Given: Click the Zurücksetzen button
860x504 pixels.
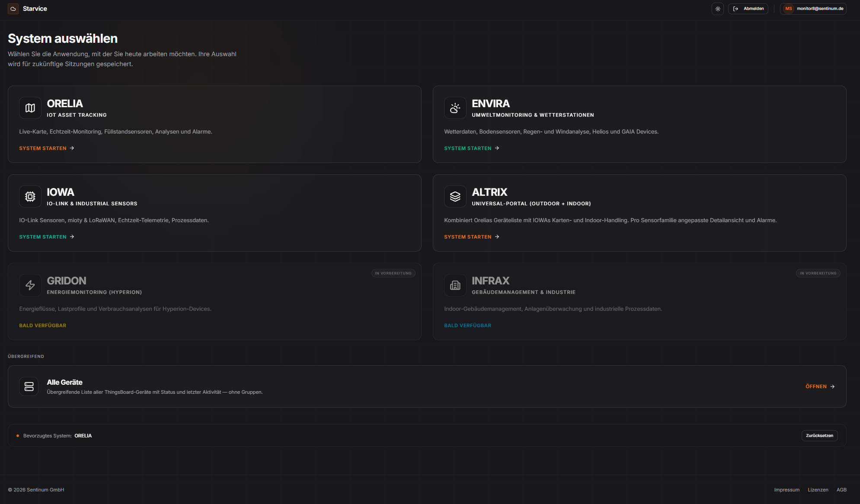Looking at the screenshot, I should click(x=819, y=436).
